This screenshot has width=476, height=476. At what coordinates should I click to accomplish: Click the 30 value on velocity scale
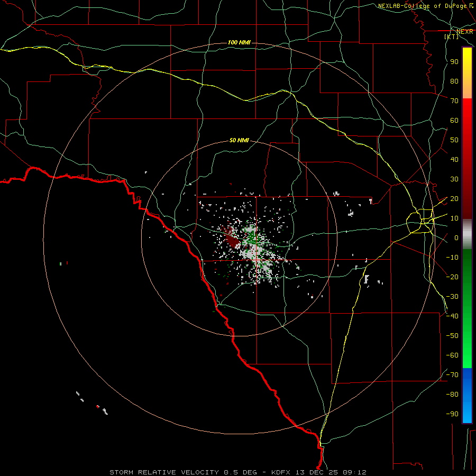(x=454, y=179)
